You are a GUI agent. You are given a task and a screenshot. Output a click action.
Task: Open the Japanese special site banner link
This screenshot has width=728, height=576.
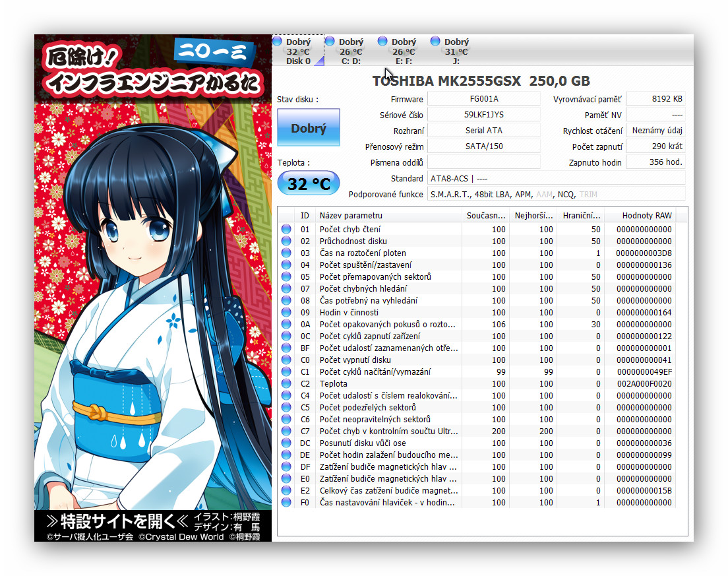(x=153, y=526)
